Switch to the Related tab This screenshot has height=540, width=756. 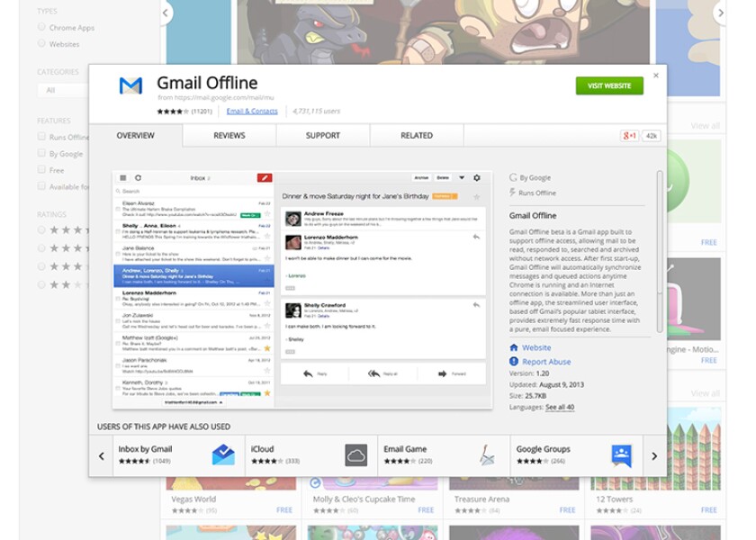click(x=417, y=136)
